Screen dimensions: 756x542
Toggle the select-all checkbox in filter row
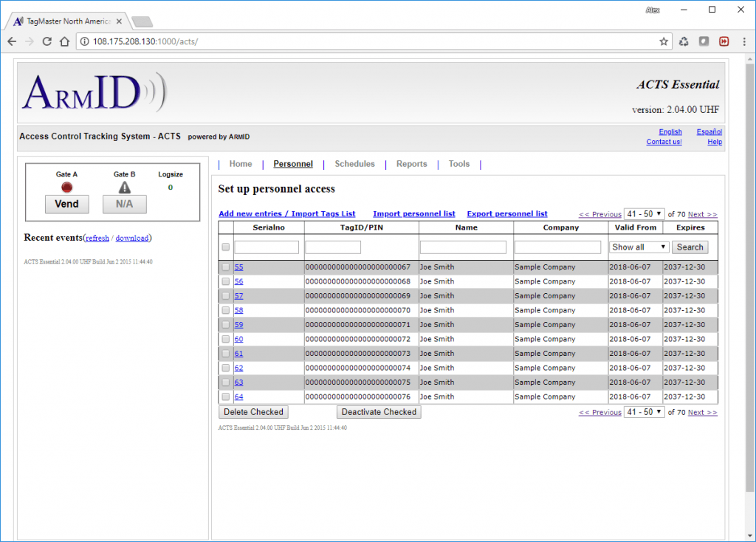click(x=226, y=247)
